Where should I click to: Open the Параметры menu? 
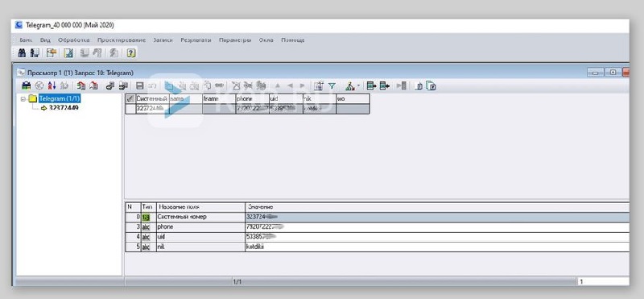tap(235, 40)
